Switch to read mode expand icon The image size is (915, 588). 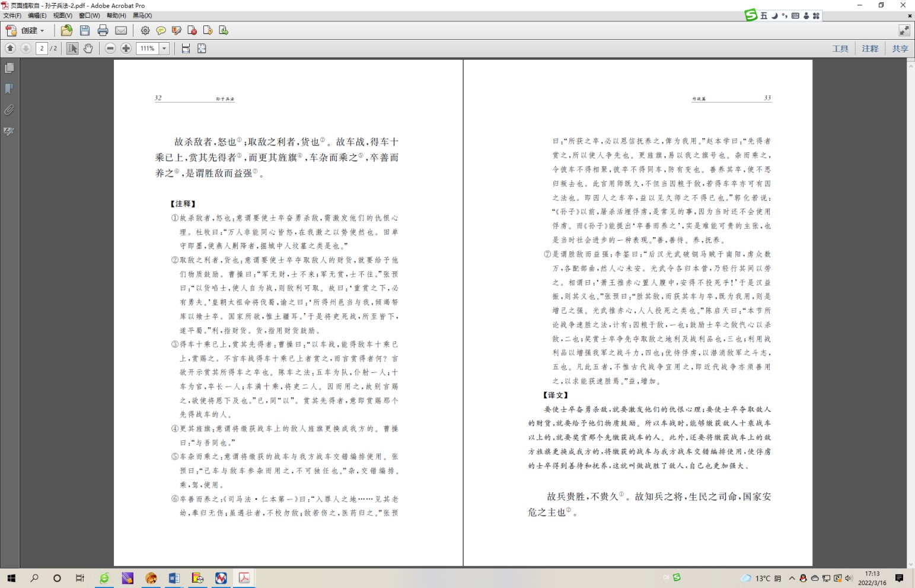point(904,30)
